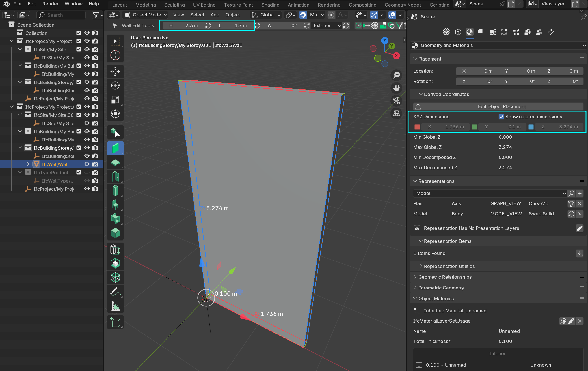Select the BIM door tool
This screenshot has width=588, height=371.
(115, 177)
